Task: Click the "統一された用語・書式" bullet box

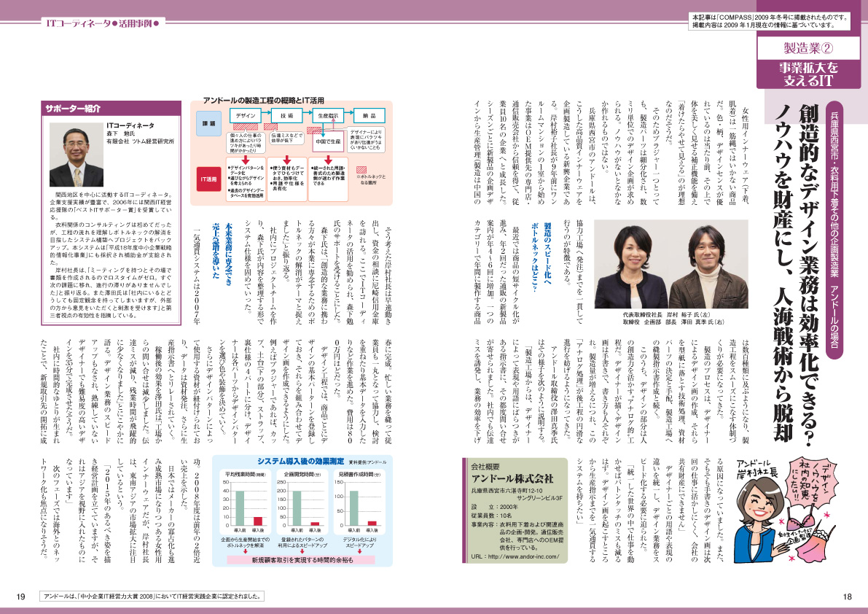Action: 328,179
